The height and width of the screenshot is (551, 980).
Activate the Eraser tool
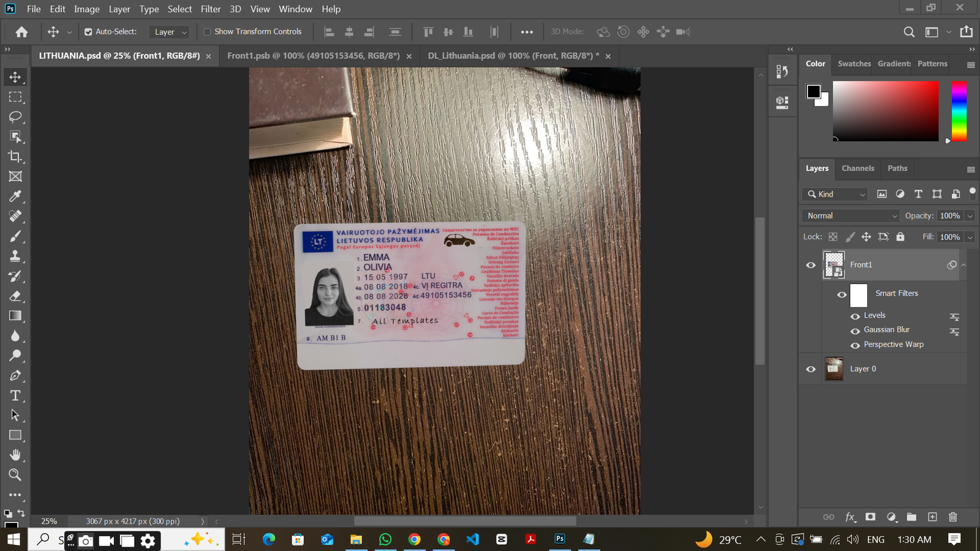coord(15,296)
